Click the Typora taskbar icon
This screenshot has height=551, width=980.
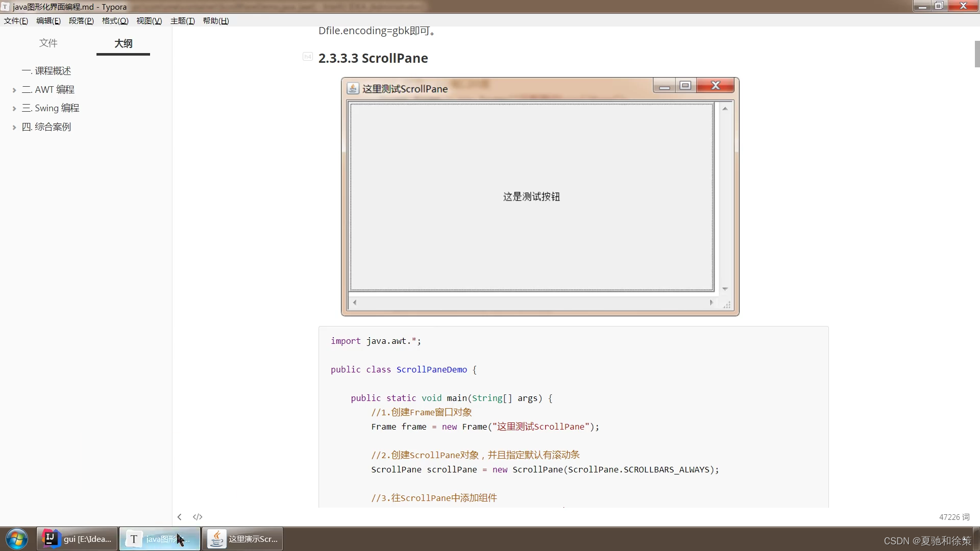click(160, 539)
